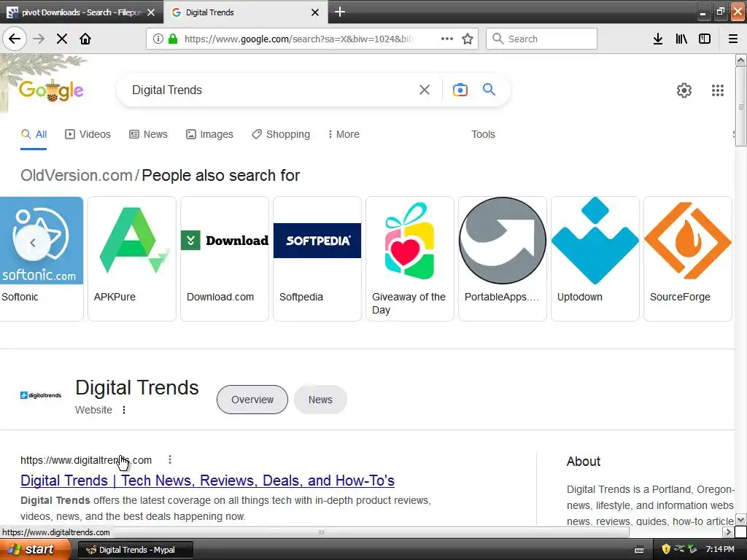Open the browser home page
Screen dimensions: 747x560
(85, 39)
